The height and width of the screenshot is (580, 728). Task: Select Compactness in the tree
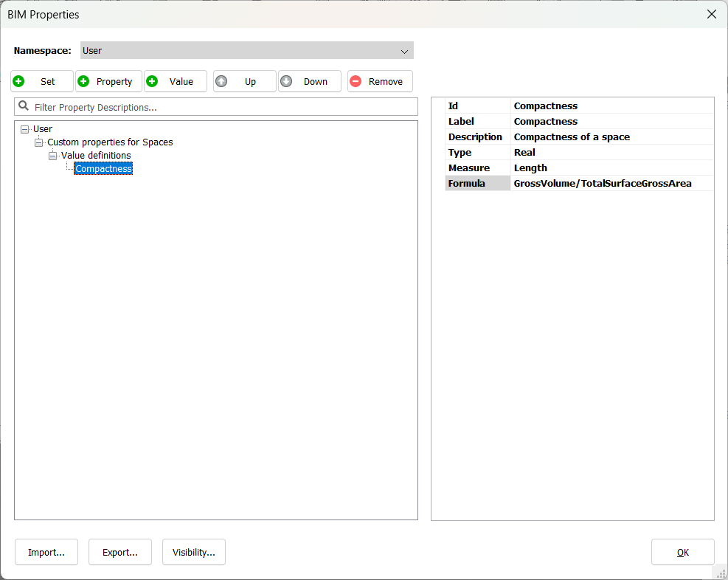[103, 169]
